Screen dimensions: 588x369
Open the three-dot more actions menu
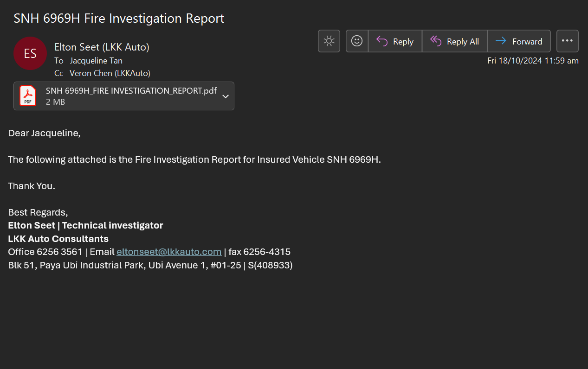(x=567, y=41)
